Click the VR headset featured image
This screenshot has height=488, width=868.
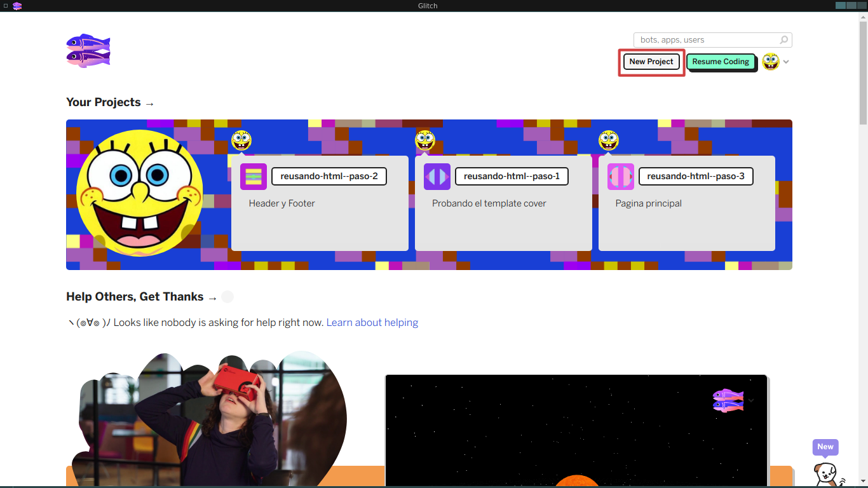[210, 419]
